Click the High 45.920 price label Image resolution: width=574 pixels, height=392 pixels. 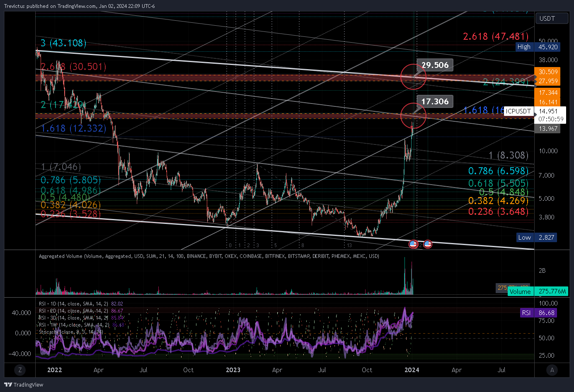pyautogui.click(x=538, y=47)
